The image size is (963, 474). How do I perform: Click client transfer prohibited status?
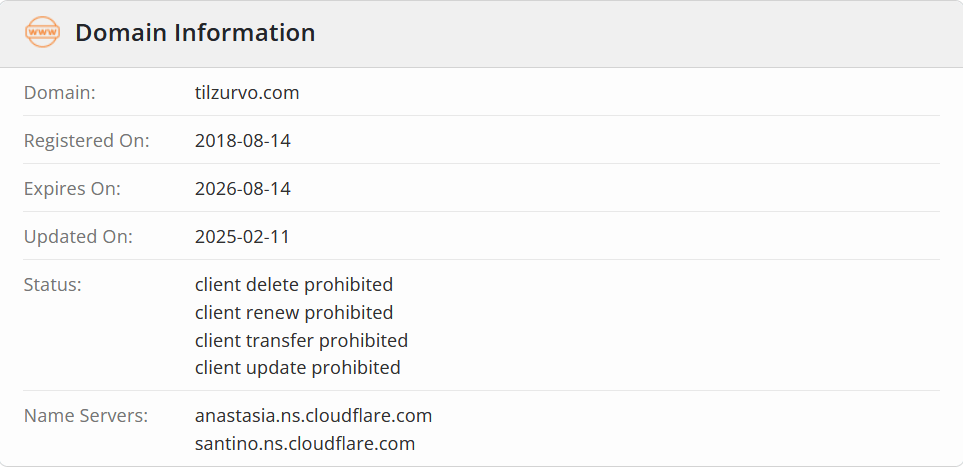tap(301, 340)
